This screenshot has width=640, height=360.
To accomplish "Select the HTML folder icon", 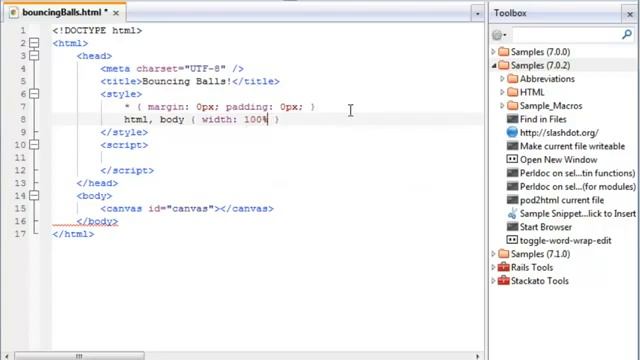I will point(513,92).
